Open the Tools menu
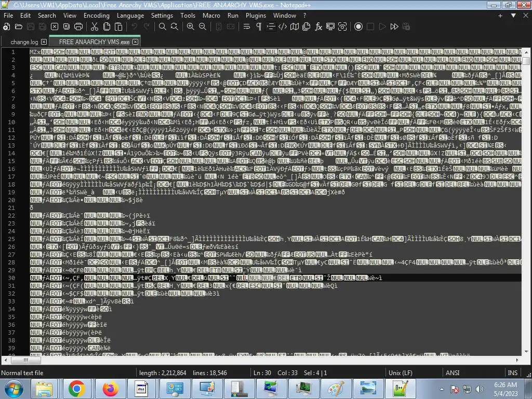This screenshot has height=399, width=532. pyautogui.click(x=188, y=16)
